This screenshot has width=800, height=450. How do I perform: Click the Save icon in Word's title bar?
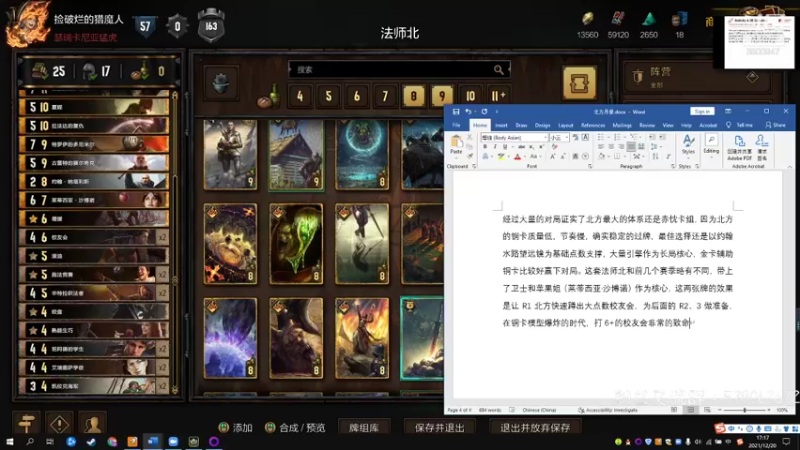coord(456,112)
